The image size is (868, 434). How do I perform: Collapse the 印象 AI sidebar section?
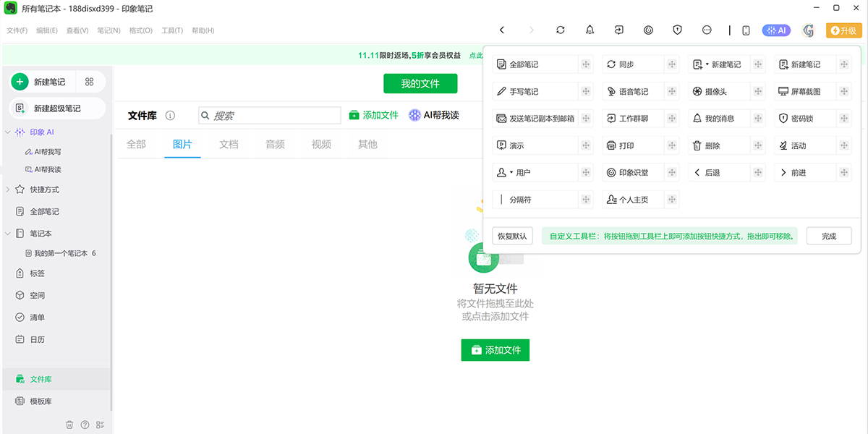click(x=8, y=132)
